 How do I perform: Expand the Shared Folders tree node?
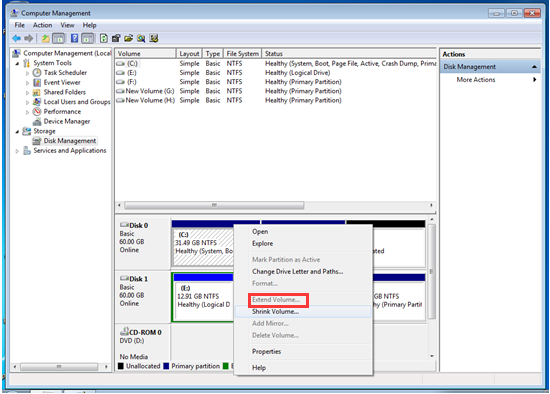[27, 93]
